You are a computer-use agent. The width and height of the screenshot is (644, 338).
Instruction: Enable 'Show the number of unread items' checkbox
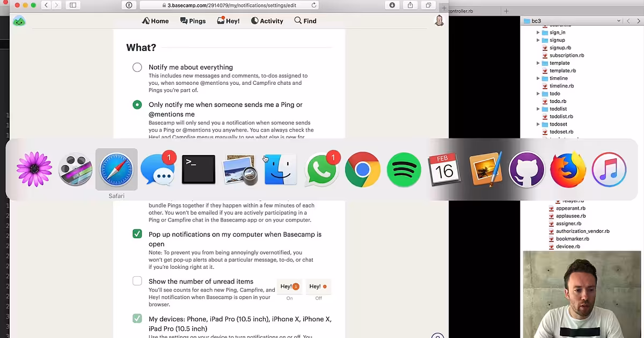click(137, 281)
